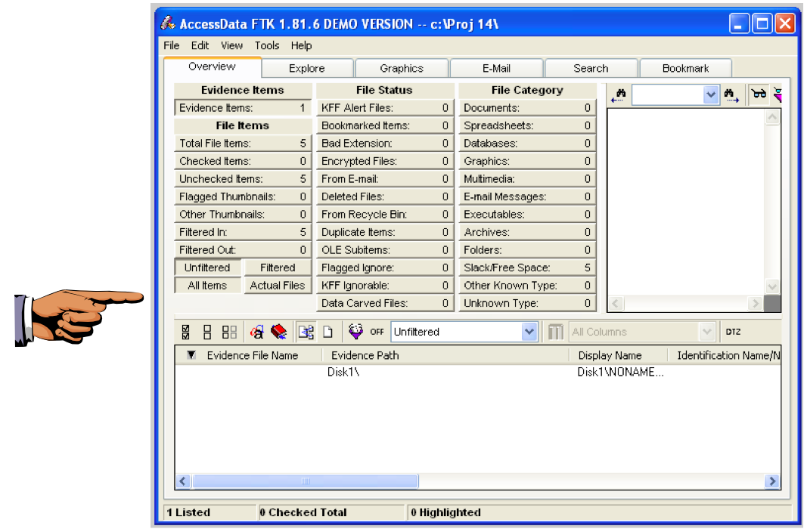This screenshot has height=532, width=807.
Task: Open the All Columns dropdown
Action: pyautogui.click(x=707, y=332)
